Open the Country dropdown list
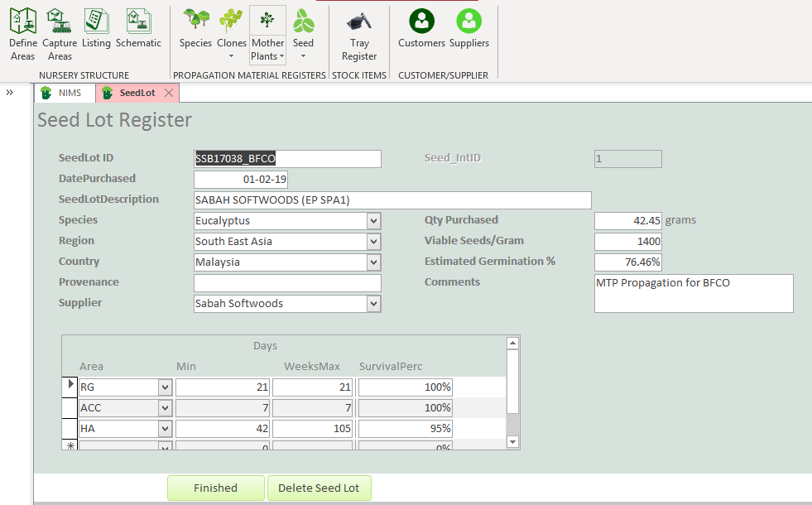This screenshot has height=505, width=812. click(374, 262)
